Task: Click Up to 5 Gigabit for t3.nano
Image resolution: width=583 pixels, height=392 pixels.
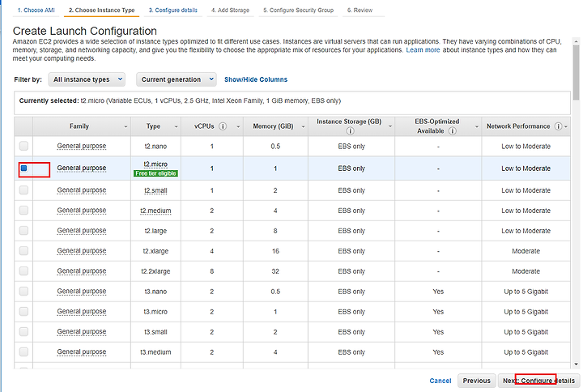Action: point(526,292)
